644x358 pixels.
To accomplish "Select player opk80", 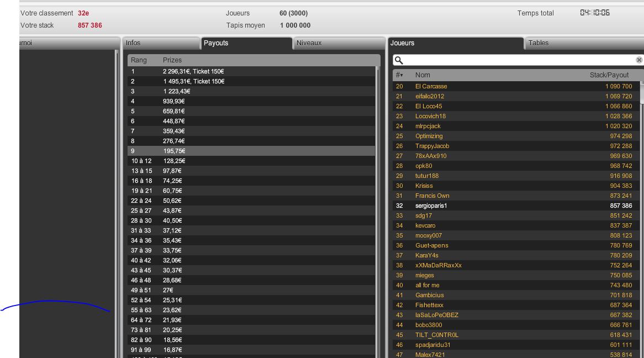I will [516, 166].
